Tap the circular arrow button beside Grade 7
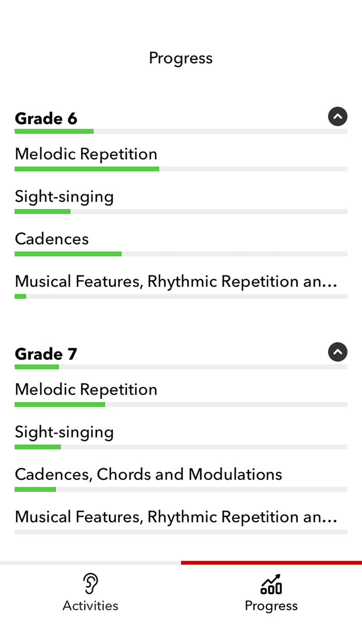Viewport: 362px width, 644px height. 338,352
